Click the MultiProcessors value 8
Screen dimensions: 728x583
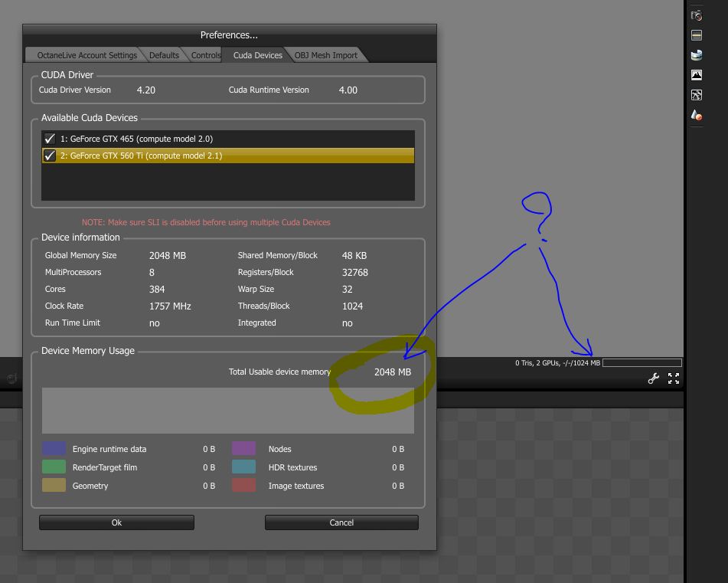pyautogui.click(x=152, y=272)
